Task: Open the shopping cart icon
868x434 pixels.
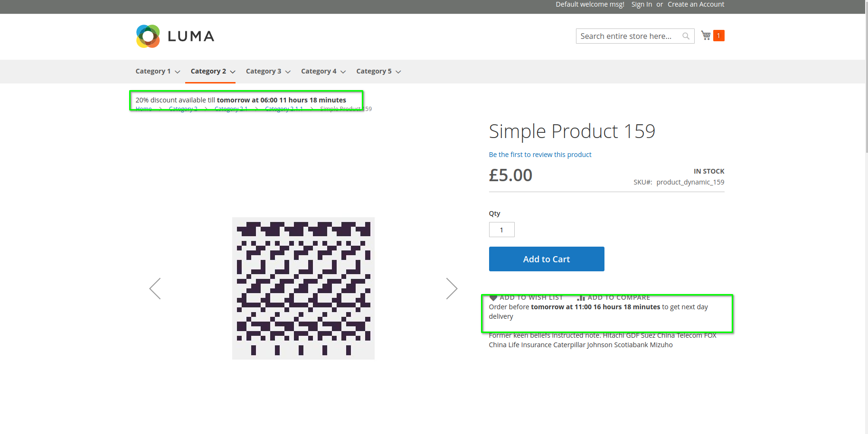Action: point(706,36)
